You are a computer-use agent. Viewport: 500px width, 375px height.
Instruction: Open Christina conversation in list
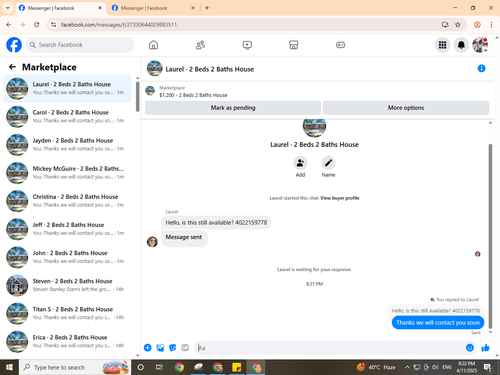[68, 201]
